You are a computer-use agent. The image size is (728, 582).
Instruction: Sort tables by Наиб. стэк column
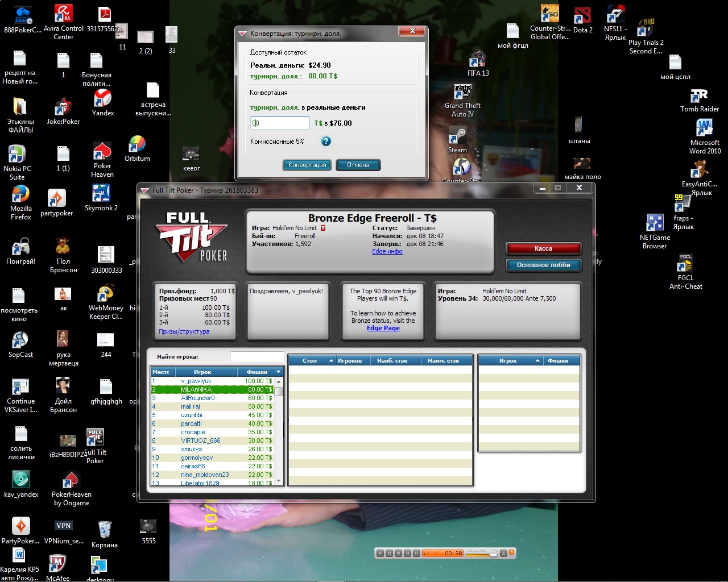[396, 360]
